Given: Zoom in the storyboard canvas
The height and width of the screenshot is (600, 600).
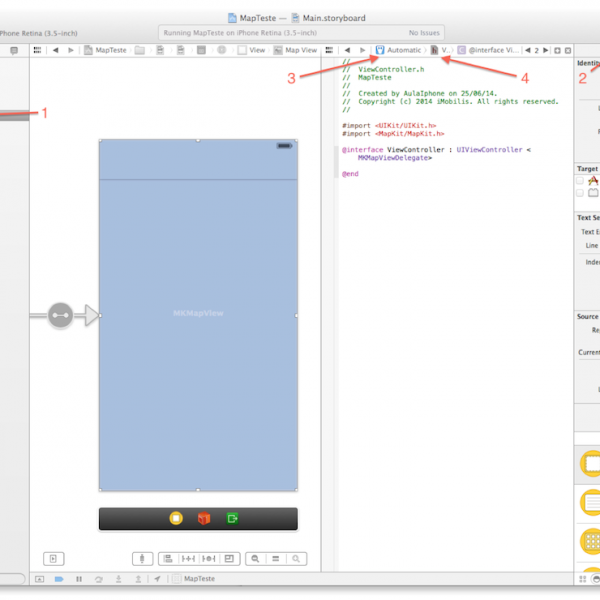Looking at the screenshot, I should coord(296,559).
